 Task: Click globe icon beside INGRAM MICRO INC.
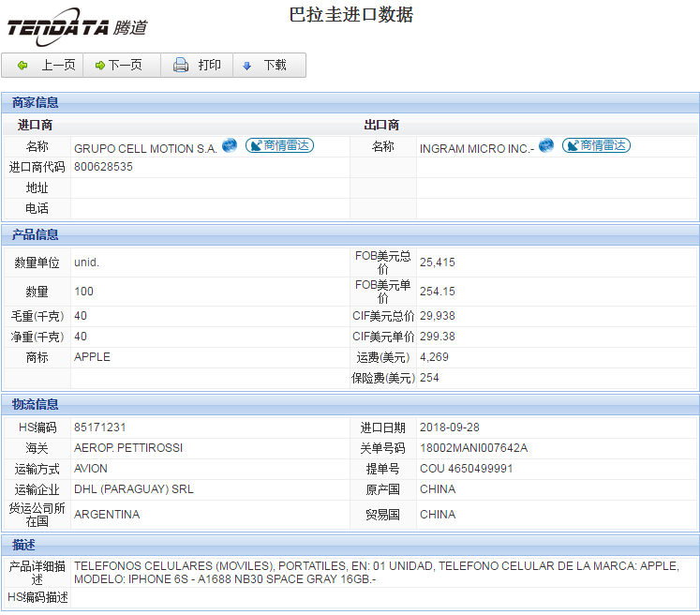[546, 145]
